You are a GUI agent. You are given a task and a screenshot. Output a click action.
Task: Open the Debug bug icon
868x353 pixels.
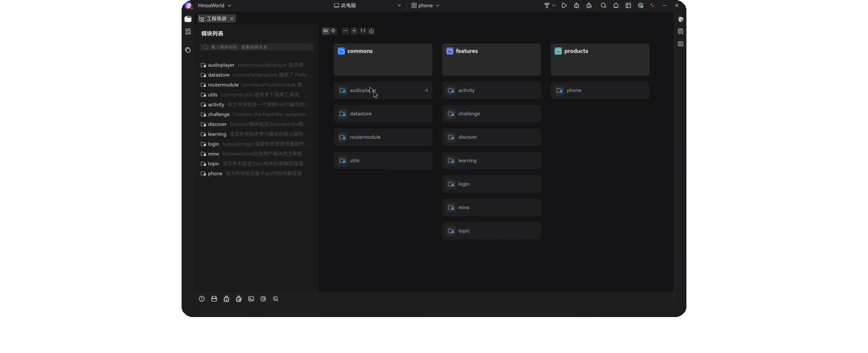tap(577, 5)
